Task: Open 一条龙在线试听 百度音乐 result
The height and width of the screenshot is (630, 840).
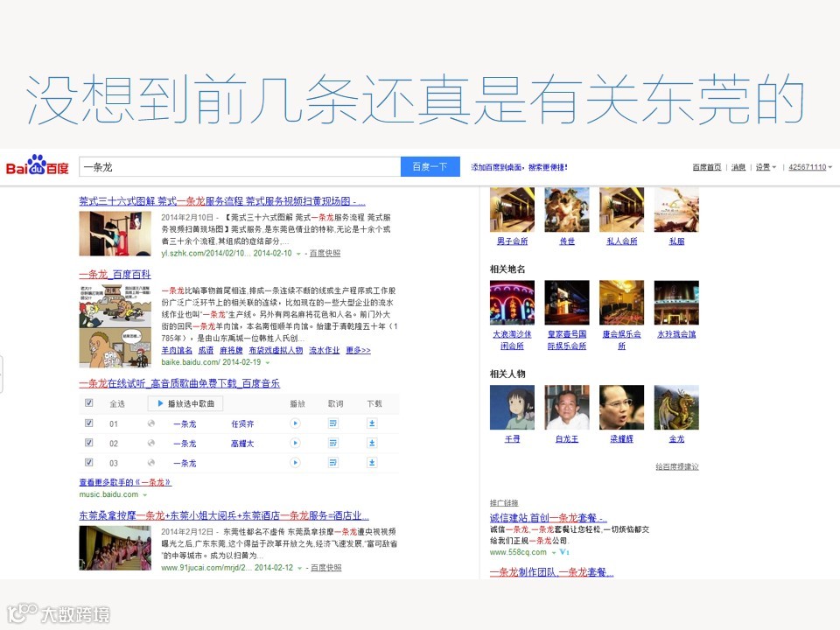Action: (x=179, y=383)
